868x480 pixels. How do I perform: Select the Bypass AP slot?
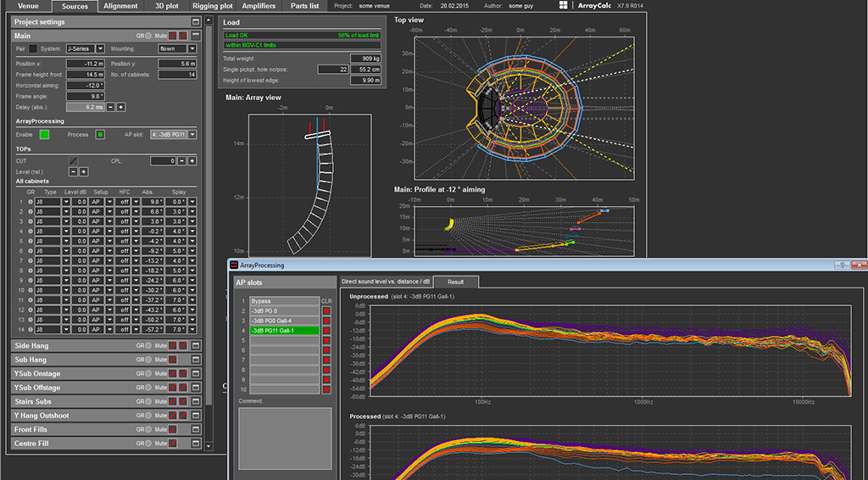[x=283, y=301]
